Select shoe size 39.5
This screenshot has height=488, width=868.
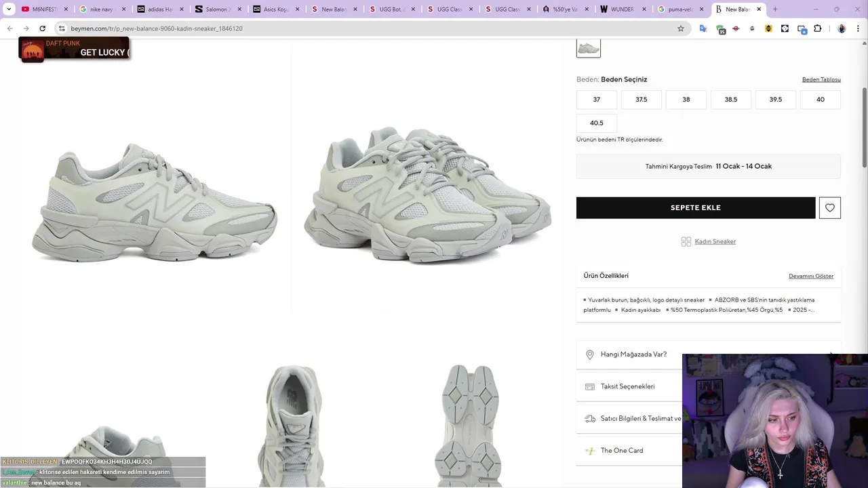pos(776,100)
